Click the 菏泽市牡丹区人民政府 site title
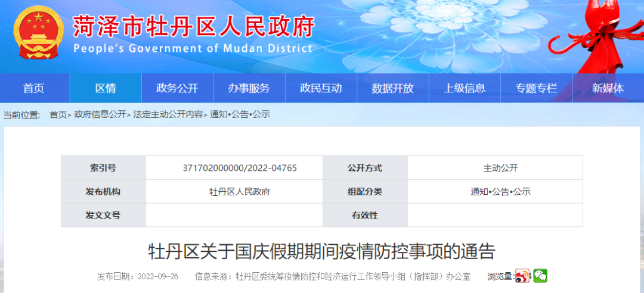 (x=193, y=27)
